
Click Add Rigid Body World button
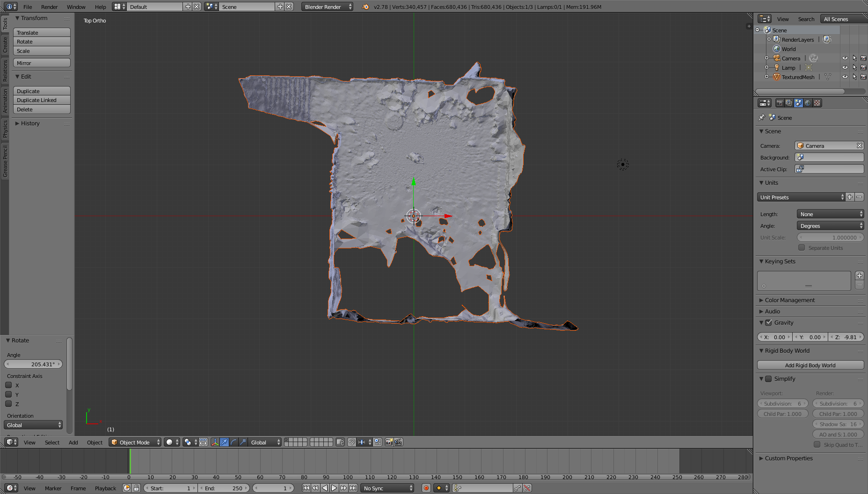810,365
